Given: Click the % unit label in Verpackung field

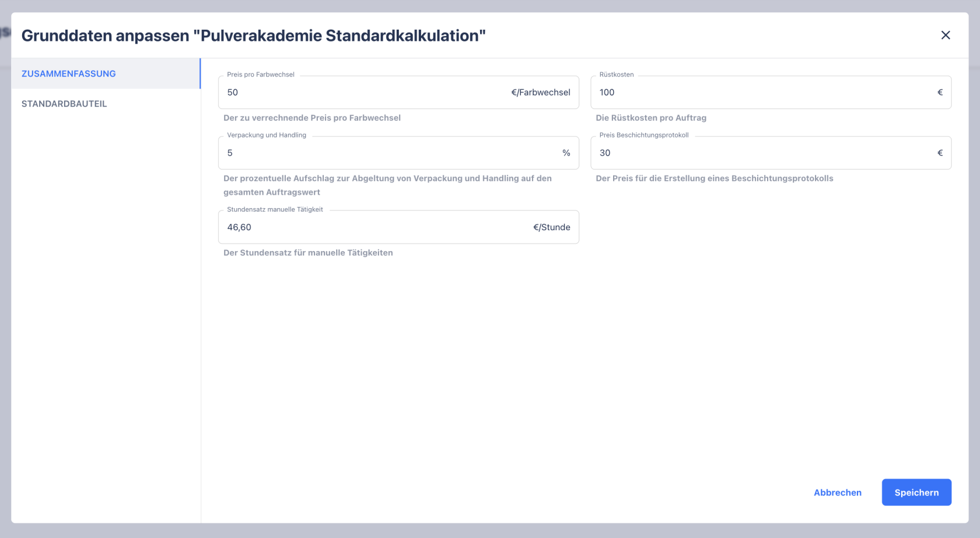Looking at the screenshot, I should (x=566, y=153).
